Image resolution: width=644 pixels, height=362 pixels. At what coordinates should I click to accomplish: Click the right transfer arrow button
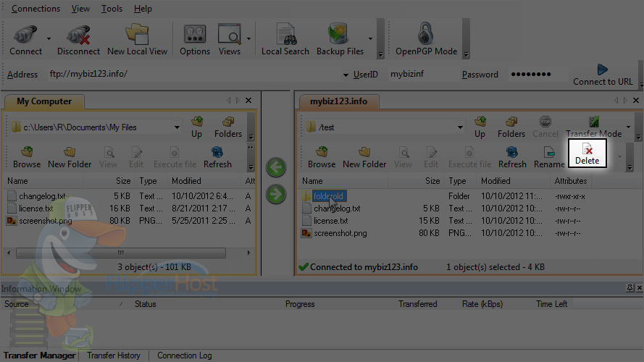pyautogui.click(x=276, y=195)
